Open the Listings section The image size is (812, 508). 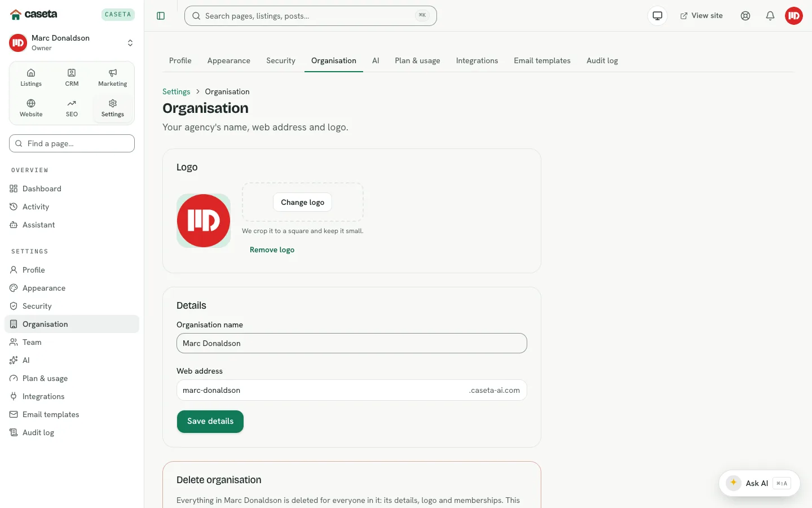(x=31, y=77)
